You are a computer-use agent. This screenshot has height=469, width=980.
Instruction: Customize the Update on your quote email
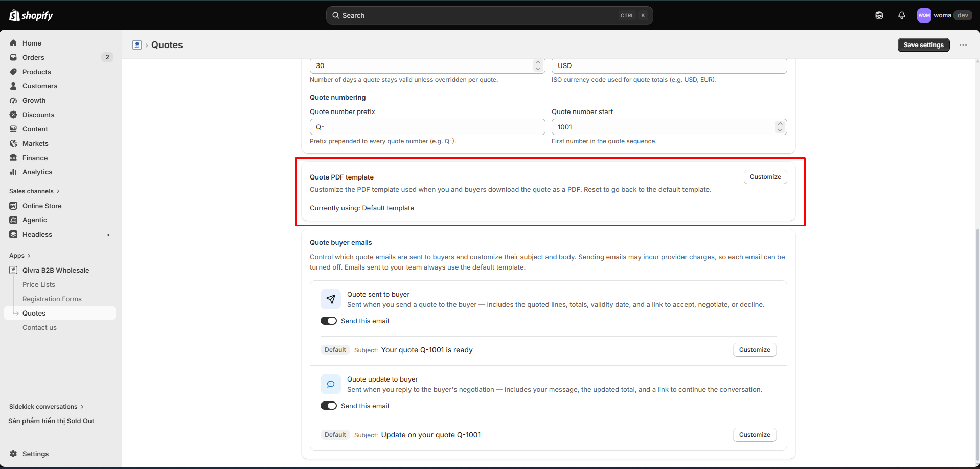pyautogui.click(x=755, y=435)
